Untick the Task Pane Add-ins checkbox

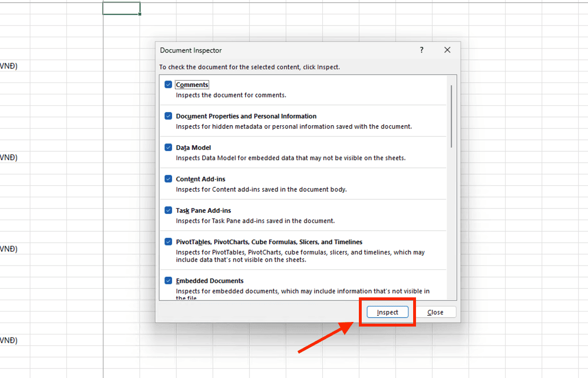click(x=169, y=210)
